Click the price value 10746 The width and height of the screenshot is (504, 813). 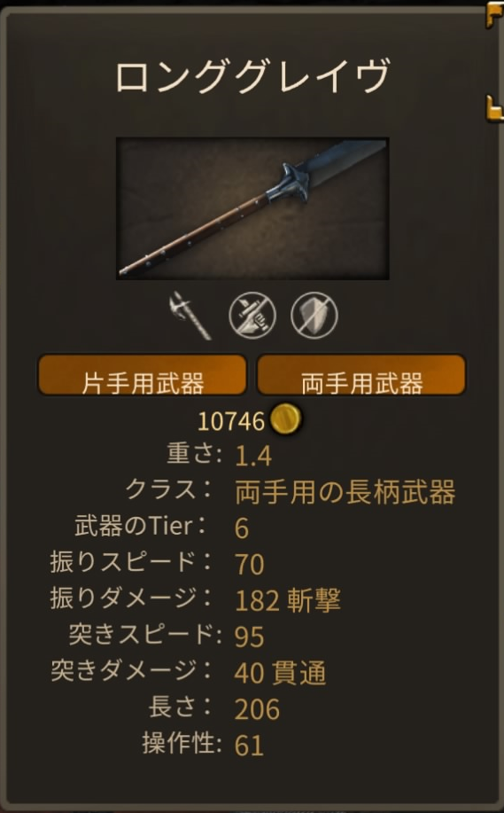pos(231,421)
